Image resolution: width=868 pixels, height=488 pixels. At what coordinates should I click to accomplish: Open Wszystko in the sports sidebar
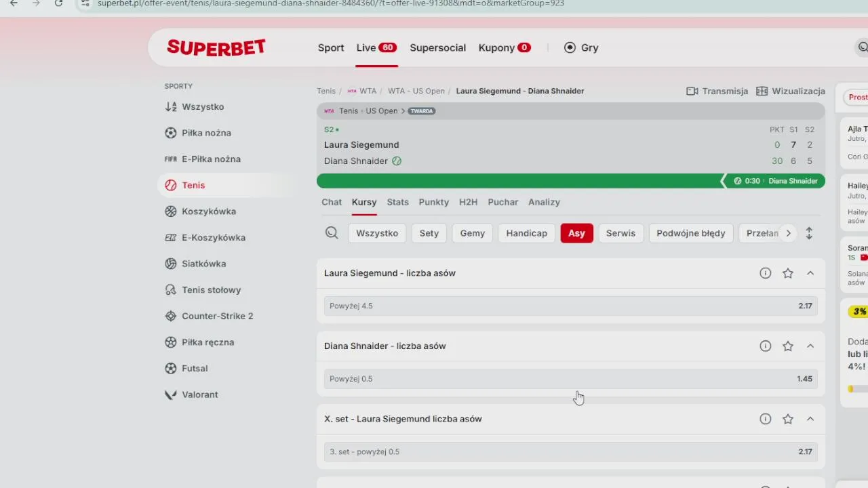click(x=203, y=106)
